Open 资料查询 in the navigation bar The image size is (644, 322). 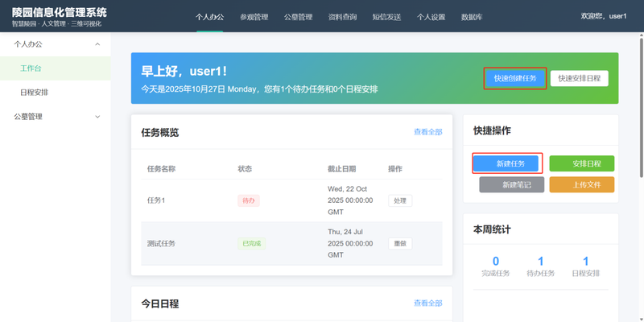(x=342, y=17)
